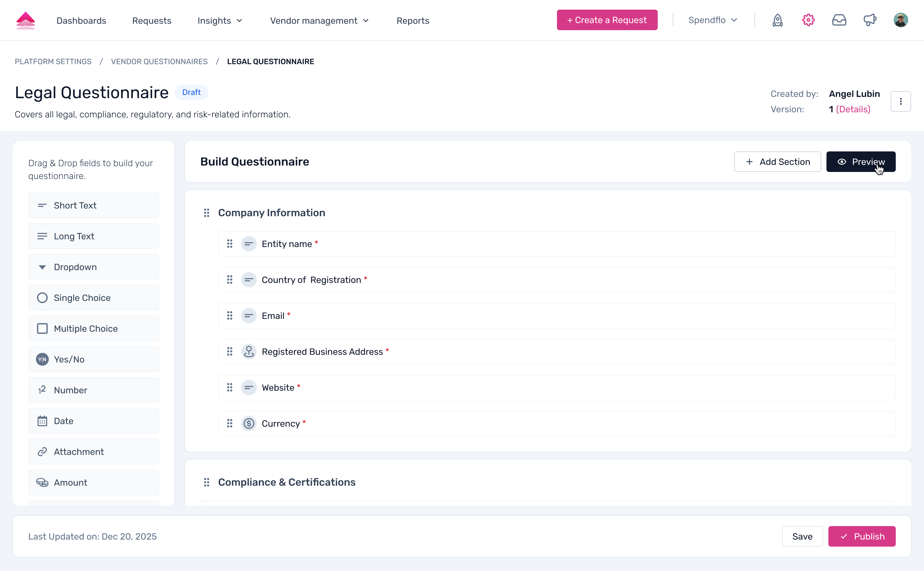The height and width of the screenshot is (571, 924).
Task: Open the Reports menu item
Action: point(413,21)
